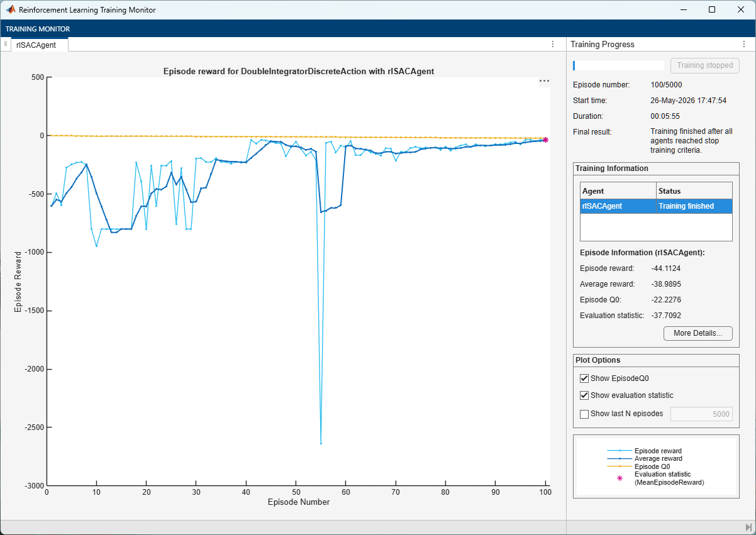Click the Training finished status cell
The image size is (756, 535).
point(694,206)
